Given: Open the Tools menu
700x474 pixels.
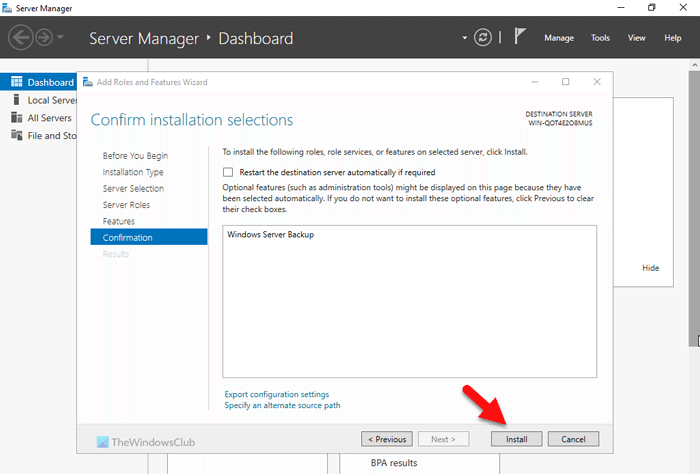Looking at the screenshot, I should coord(600,38).
